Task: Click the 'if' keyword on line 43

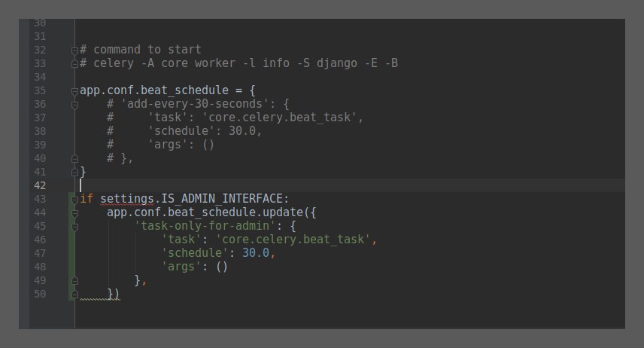Action: point(87,199)
